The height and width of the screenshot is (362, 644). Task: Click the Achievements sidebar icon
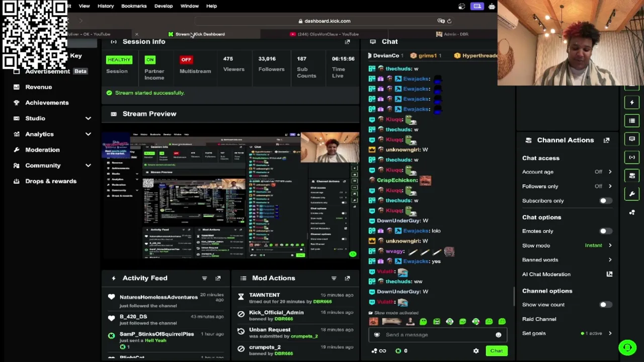pyautogui.click(x=17, y=103)
